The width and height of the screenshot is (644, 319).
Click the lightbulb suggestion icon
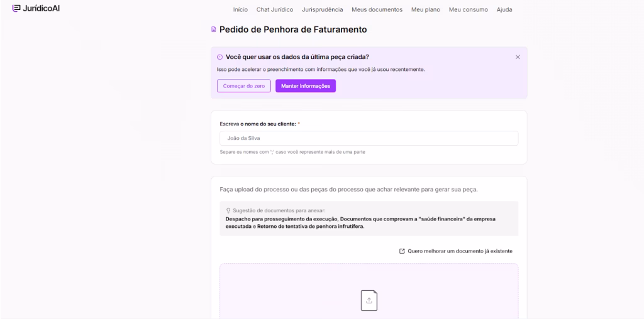click(x=228, y=210)
